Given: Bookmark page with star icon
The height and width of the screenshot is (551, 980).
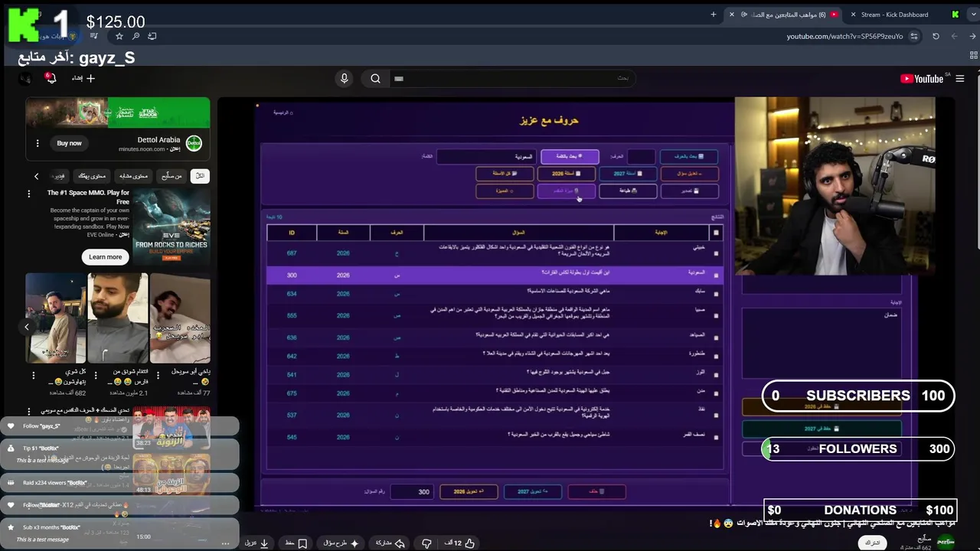Looking at the screenshot, I should pyautogui.click(x=119, y=36).
